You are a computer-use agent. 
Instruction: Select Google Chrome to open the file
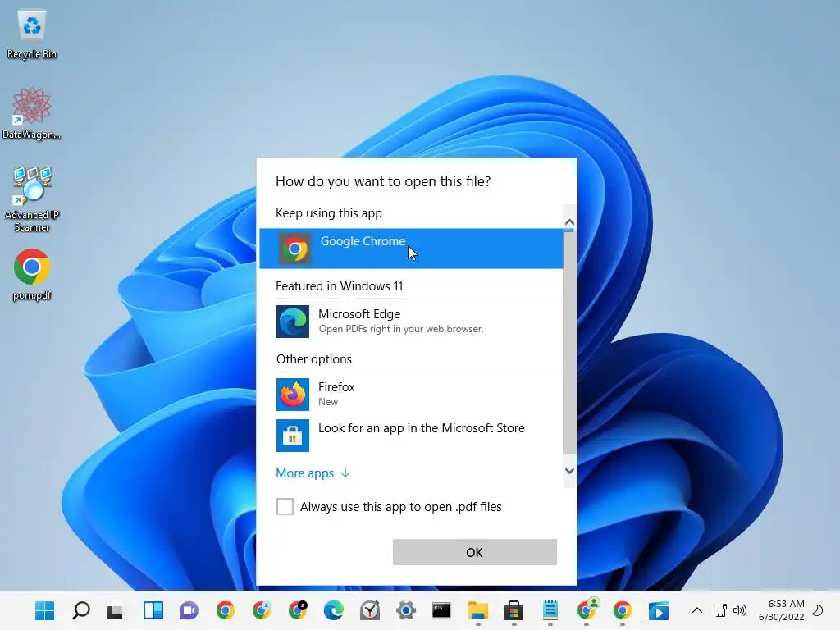click(411, 249)
